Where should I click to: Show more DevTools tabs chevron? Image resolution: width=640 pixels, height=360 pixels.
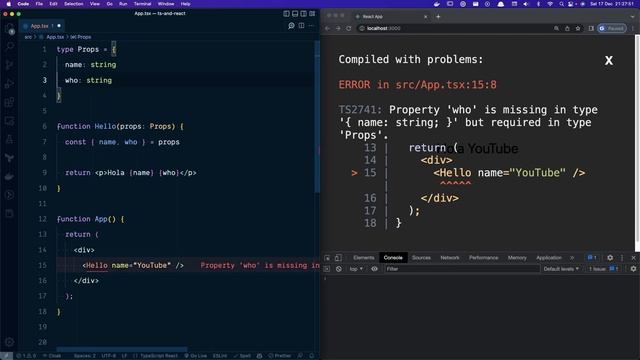click(x=572, y=258)
